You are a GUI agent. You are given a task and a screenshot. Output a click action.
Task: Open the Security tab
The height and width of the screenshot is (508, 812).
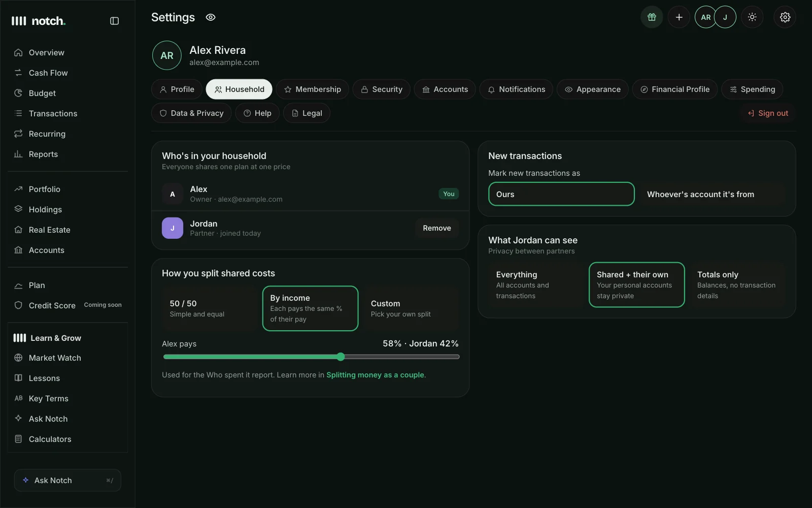[382, 89]
